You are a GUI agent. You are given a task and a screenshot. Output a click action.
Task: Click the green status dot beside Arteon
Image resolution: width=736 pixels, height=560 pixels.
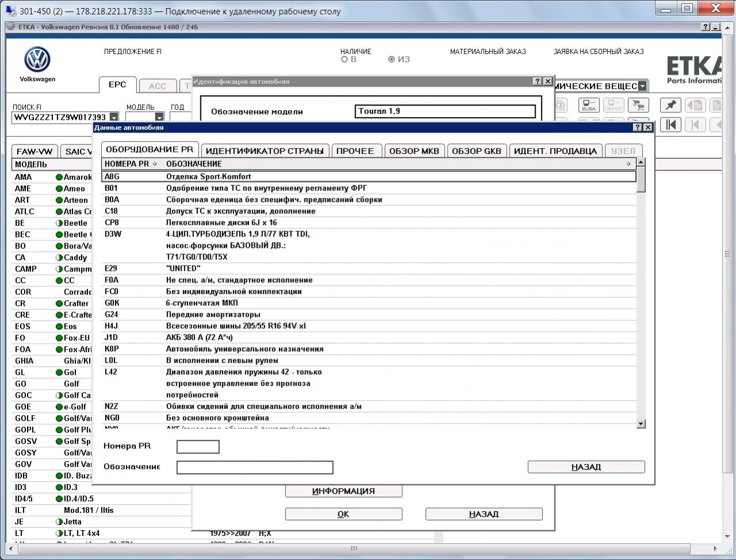pos(59,200)
